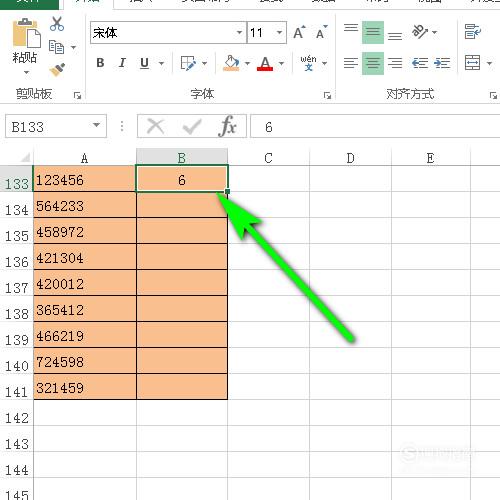Open the font size dropdown arrow
Screen dimensions: 500x500
pos(279,32)
